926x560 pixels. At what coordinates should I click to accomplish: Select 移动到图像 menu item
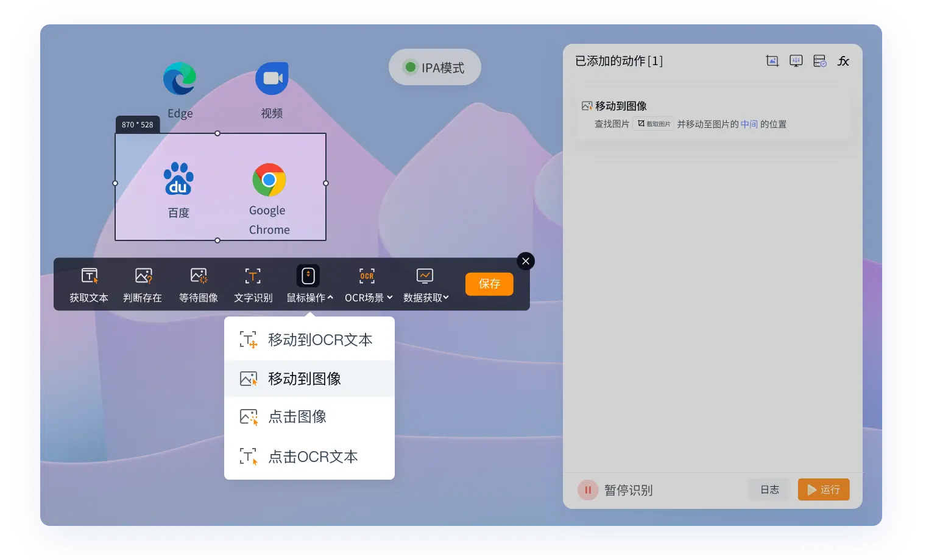(x=309, y=379)
